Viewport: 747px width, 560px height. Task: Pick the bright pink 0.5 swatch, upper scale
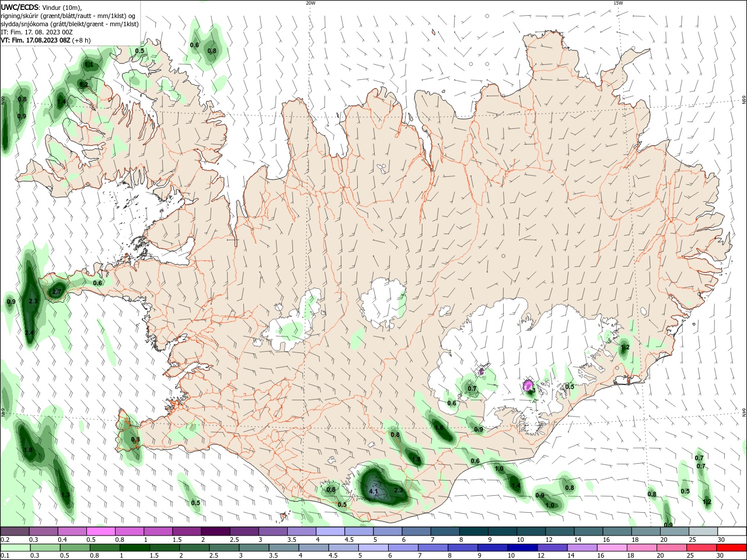101,531
